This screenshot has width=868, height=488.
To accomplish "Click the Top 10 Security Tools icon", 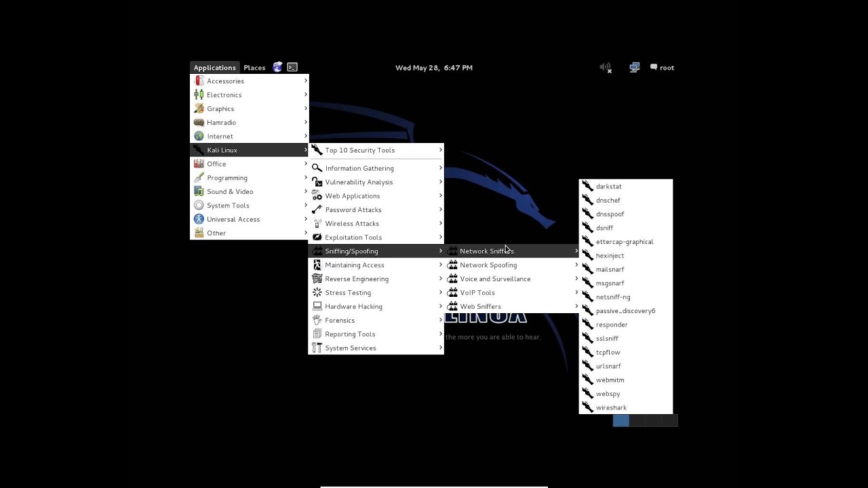I will coord(317,150).
